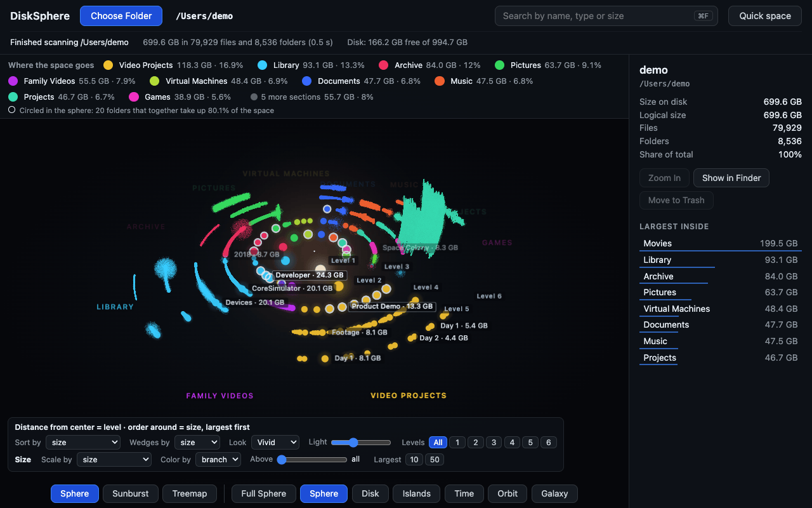Viewport: 812px width, 508px height.
Task: Switch to the Sunburst view
Action: pyautogui.click(x=131, y=493)
